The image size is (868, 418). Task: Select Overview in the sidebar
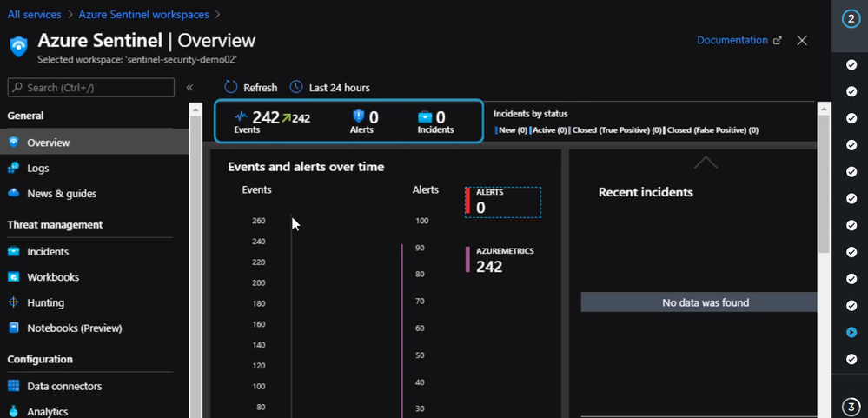point(94,143)
